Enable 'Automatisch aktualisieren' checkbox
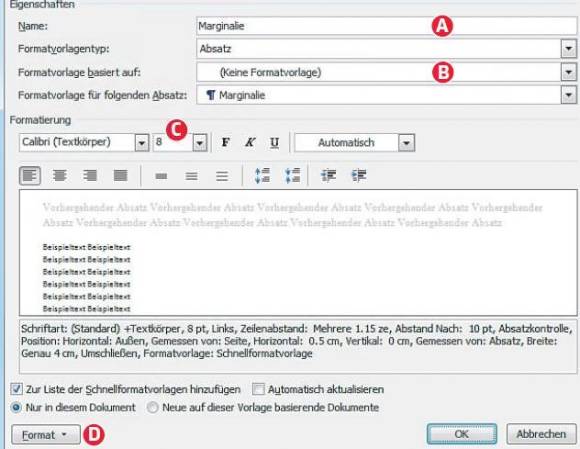Screen dimensions: 580x449 [258, 389]
